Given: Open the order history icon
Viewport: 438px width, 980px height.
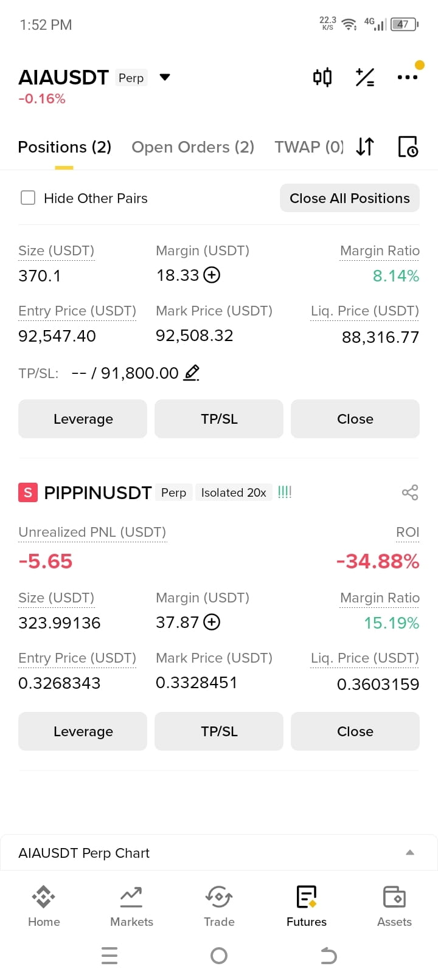Looking at the screenshot, I should pyautogui.click(x=408, y=147).
